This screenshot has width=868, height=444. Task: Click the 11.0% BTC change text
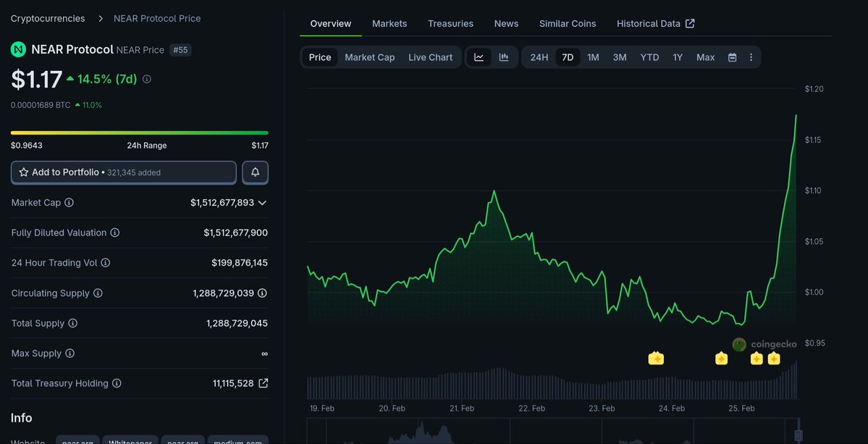click(92, 104)
